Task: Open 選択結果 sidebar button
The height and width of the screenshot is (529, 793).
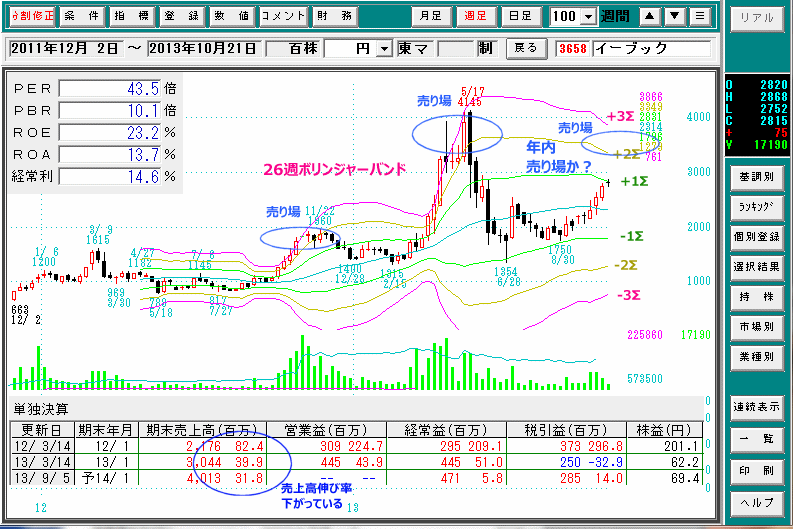Action: [757, 267]
